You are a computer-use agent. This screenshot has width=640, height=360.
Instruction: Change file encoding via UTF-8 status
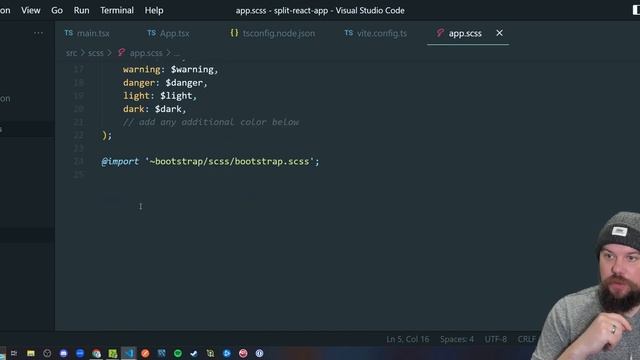click(496, 339)
